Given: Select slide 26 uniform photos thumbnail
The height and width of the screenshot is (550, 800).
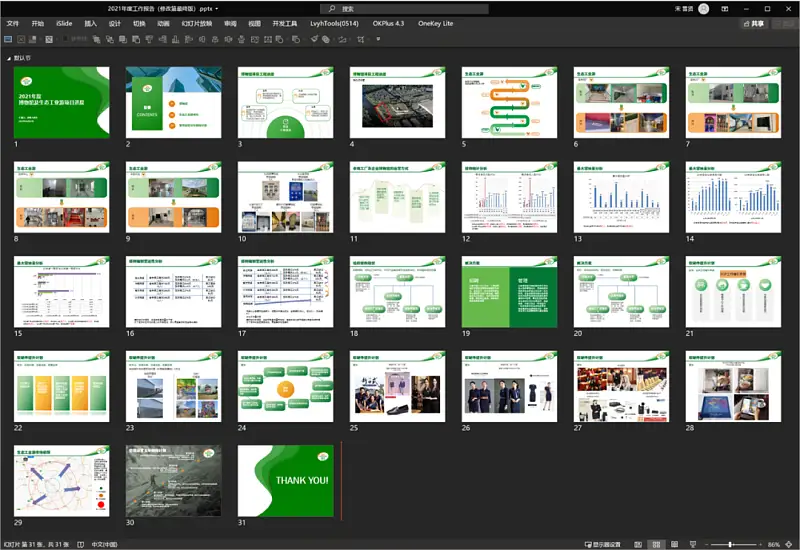Looking at the screenshot, I should coord(509,386).
